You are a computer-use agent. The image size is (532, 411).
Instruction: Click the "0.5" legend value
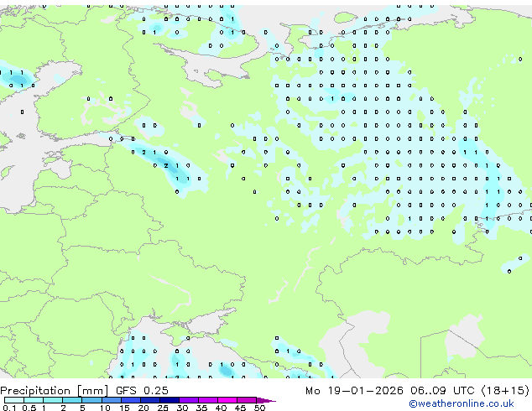(x=29, y=408)
